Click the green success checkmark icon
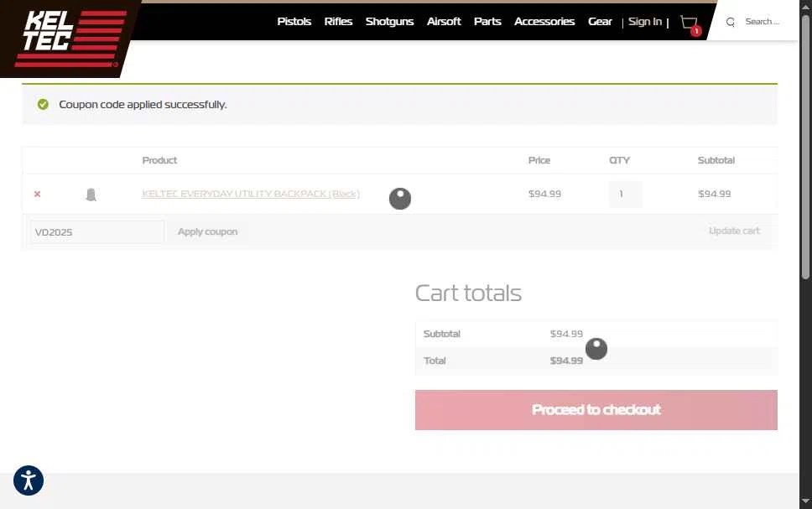The width and height of the screenshot is (812, 509). click(43, 104)
